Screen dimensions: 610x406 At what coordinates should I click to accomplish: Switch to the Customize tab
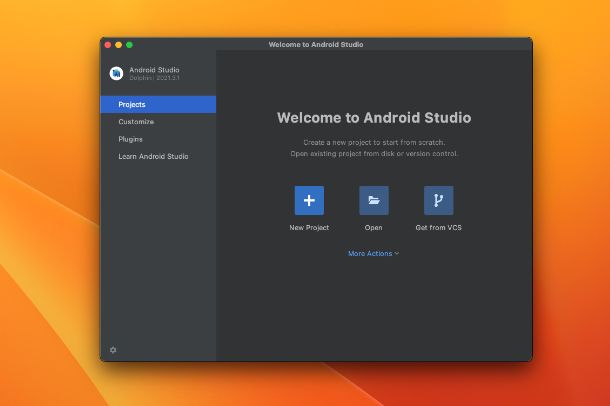click(158, 122)
